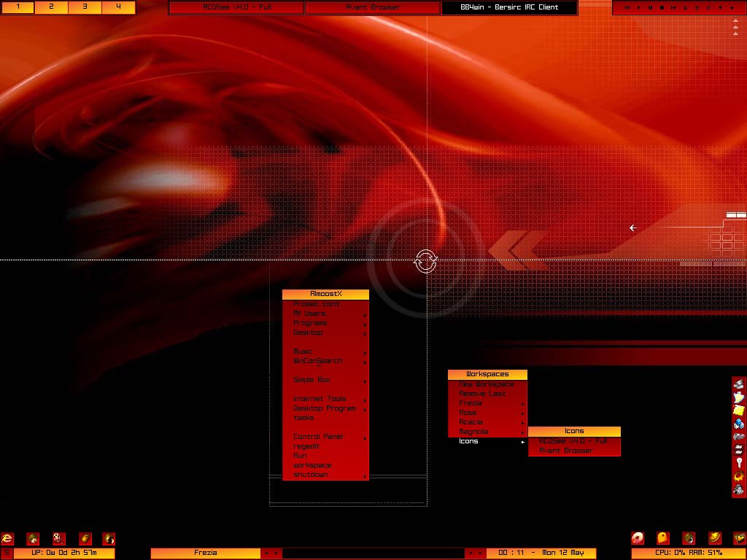Choose New Workspace from Workspaces menu
The height and width of the screenshot is (560, 747).
486,384
